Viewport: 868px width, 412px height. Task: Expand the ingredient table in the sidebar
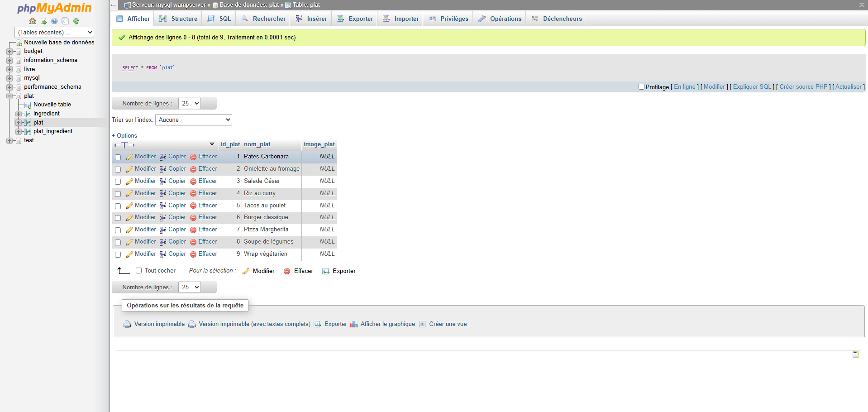19,114
